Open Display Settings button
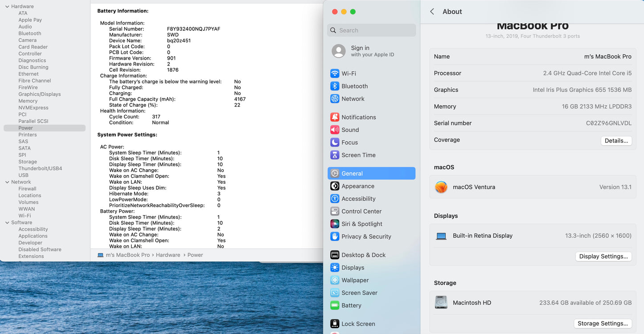Viewport: 644px width, 334px height. [x=603, y=257]
